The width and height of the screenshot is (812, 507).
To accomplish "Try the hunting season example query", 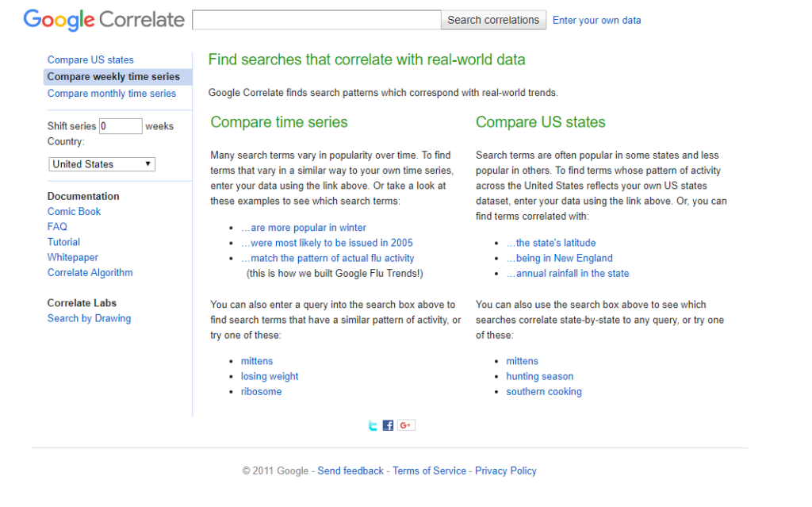I will (540, 376).
